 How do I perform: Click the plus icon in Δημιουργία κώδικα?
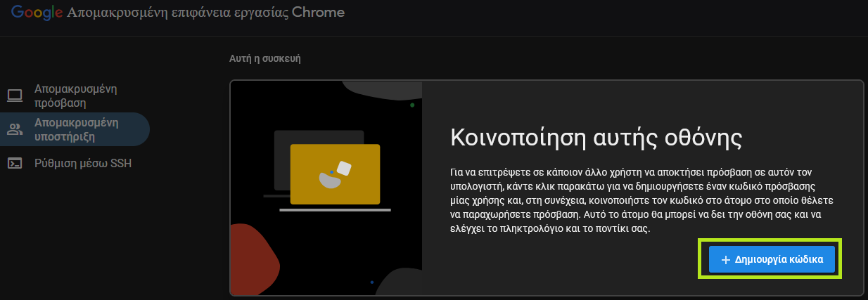pyautogui.click(x=726, y=259)
